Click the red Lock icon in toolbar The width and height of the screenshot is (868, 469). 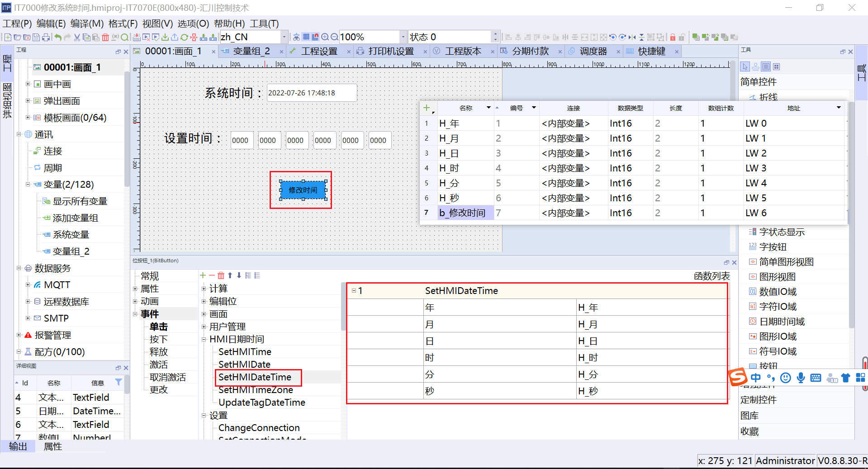point(673,37)
